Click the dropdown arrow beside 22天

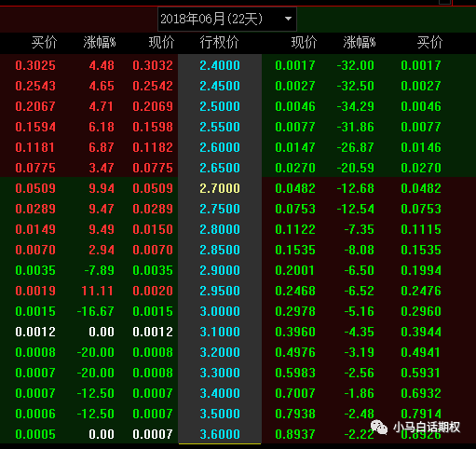[x=288, y=19]
